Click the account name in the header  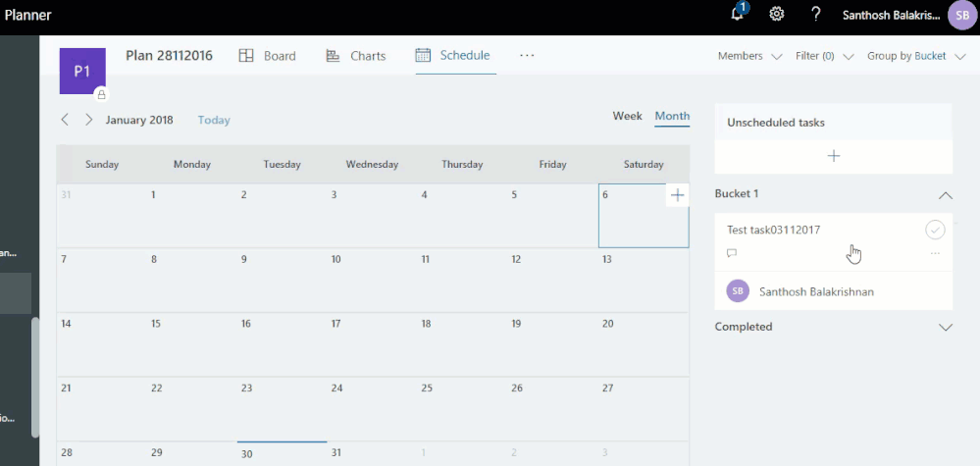[x=891, y=16]
